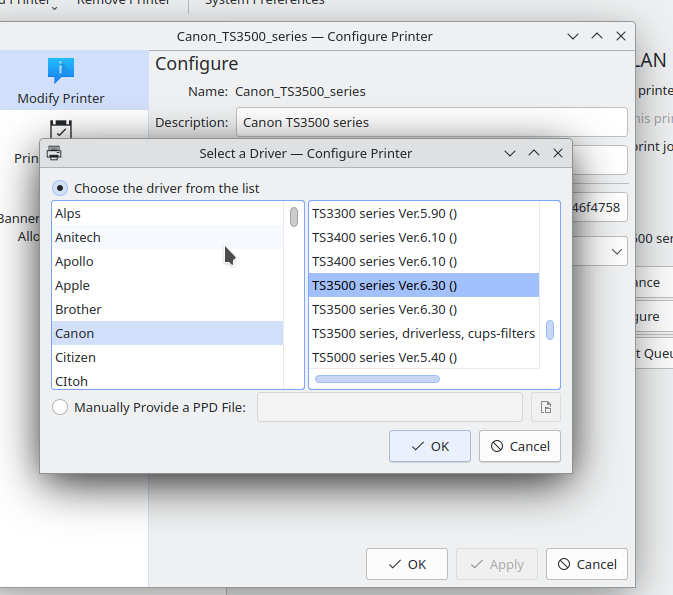Viewport: 673px width, 595px height.
Task: Click OK in the Configure Printer window
Action: click(x=407, y=564)
